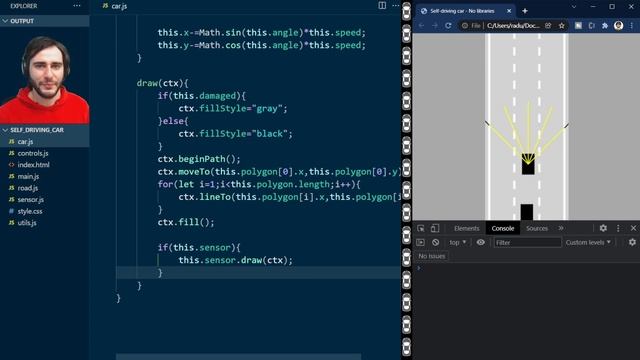
Task: Show more DevTools tabs
Action: click(561, 228)
